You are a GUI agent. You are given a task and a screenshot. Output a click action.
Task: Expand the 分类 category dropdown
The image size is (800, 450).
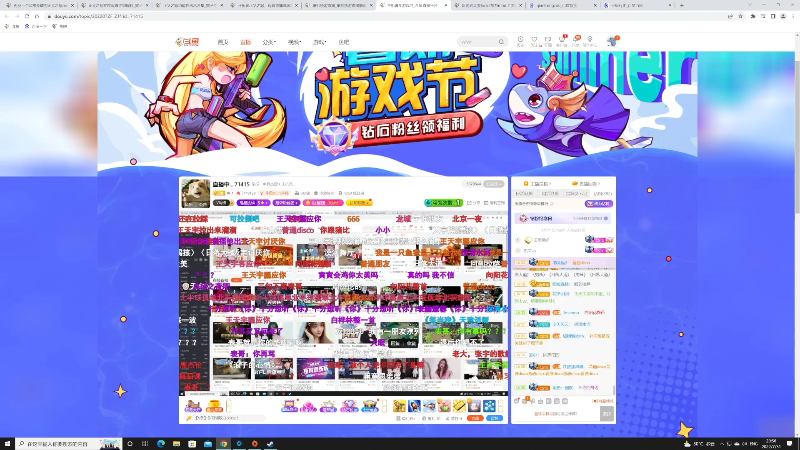click(269, 42)
